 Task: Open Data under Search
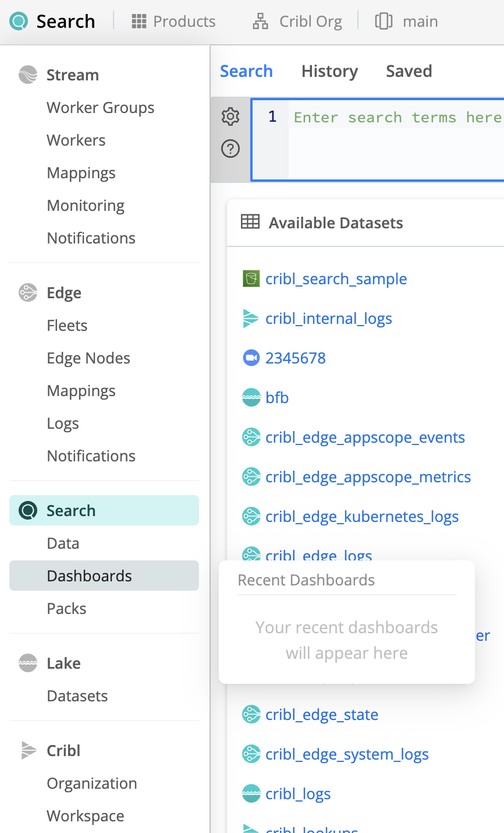tap(63, 543)
